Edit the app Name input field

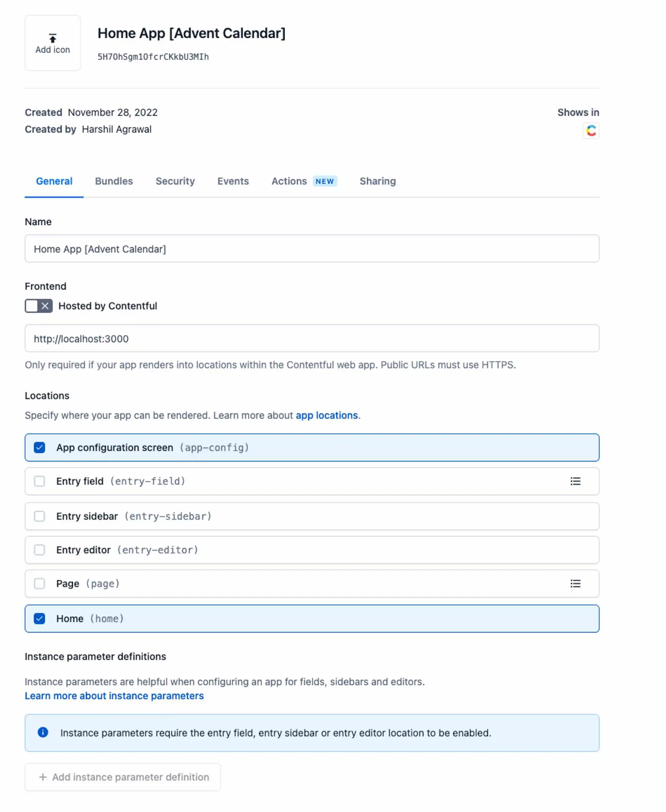[312, 249]
